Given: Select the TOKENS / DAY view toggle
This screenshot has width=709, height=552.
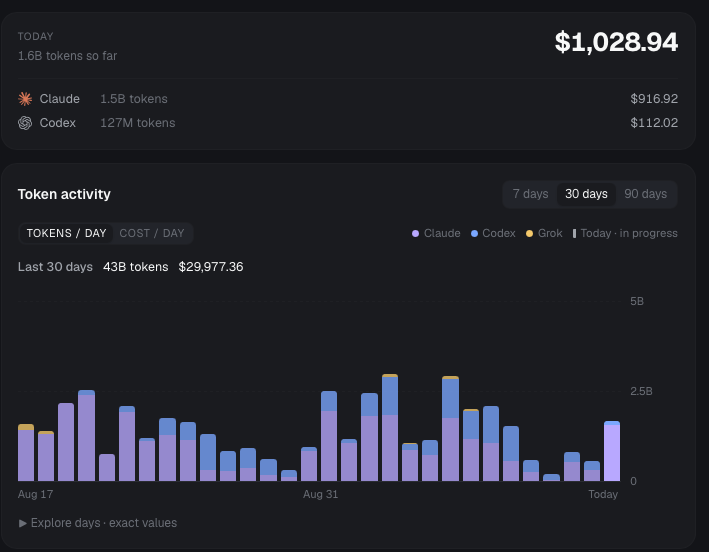Looking at the screenshot, I should coord(66,233).
